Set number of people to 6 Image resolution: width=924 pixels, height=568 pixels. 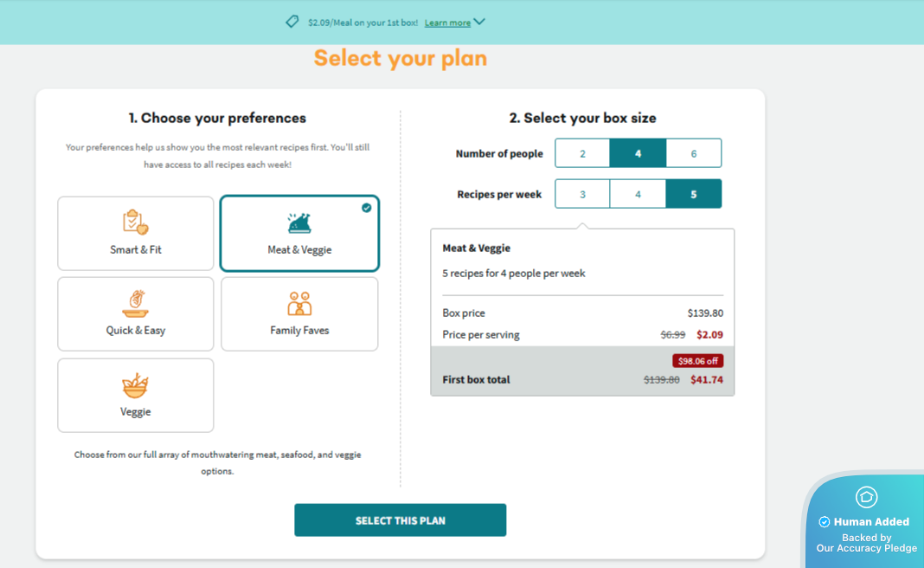tap(693, 153)
